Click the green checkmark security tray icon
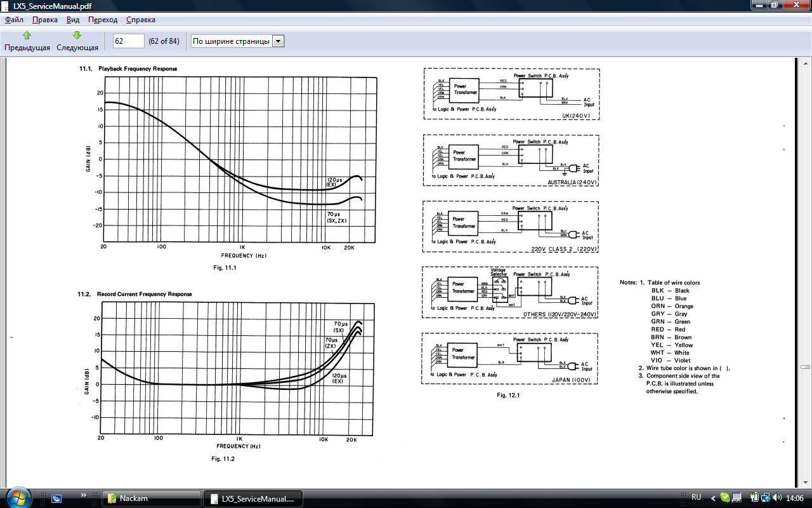 coord(725,497)
